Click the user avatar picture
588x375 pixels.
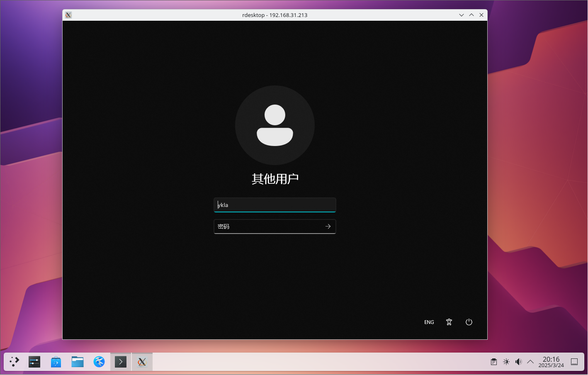click(x=275, y=125)
